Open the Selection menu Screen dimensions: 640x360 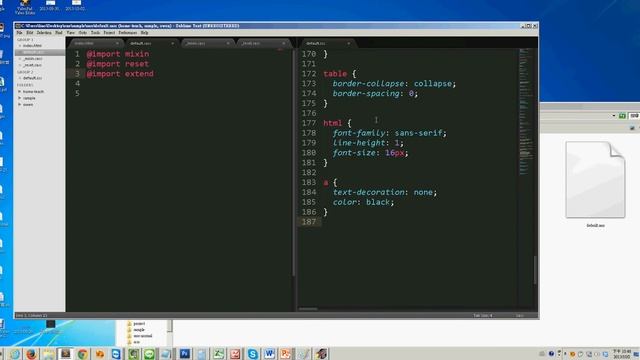pyautogui.click(x=44, y=33)
